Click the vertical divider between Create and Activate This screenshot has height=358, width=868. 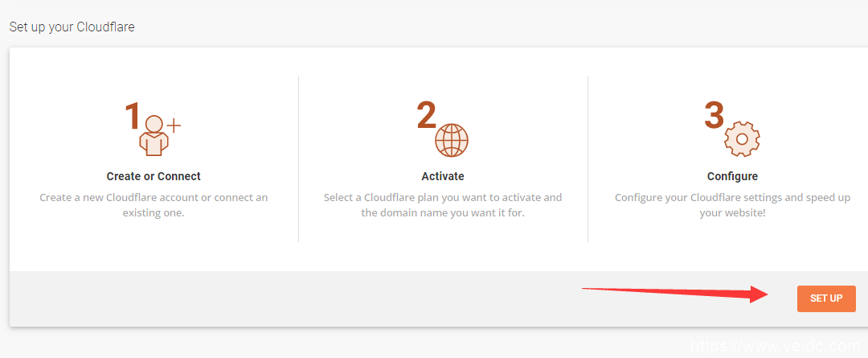[298, 159]
